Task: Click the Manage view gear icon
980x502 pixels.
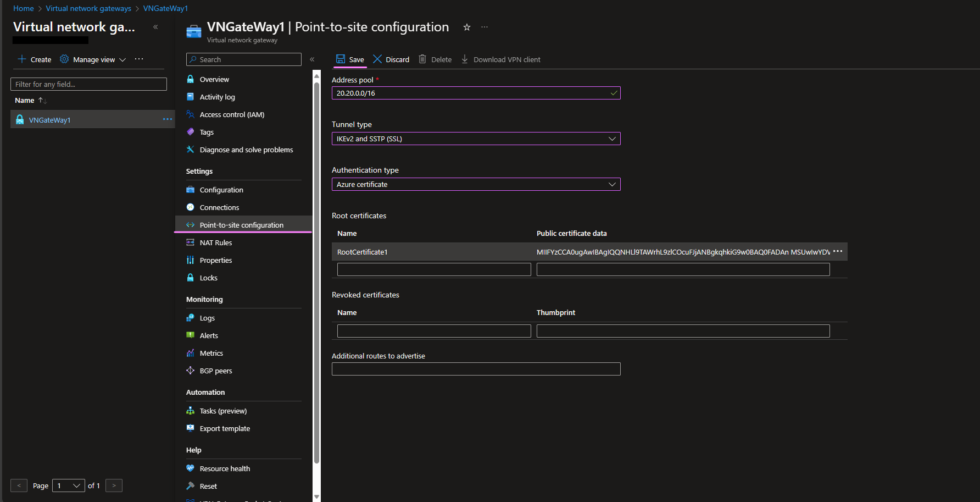Action: pos(64,59)
